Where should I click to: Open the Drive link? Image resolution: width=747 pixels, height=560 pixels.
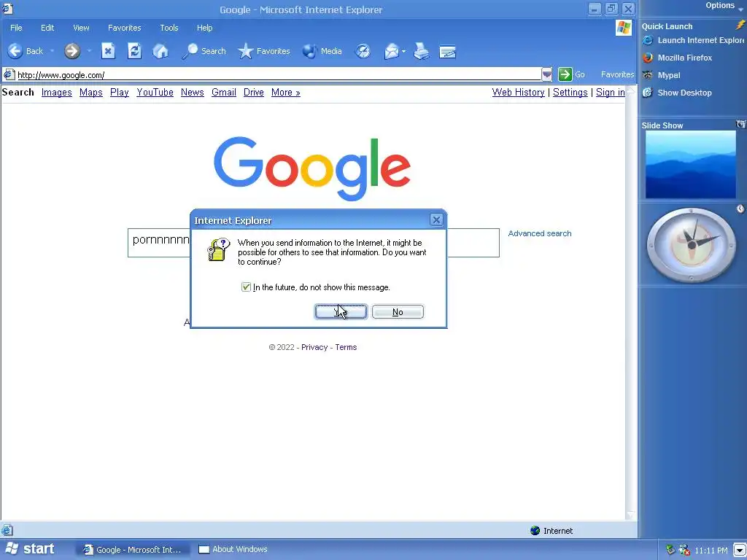coord(253,93)
